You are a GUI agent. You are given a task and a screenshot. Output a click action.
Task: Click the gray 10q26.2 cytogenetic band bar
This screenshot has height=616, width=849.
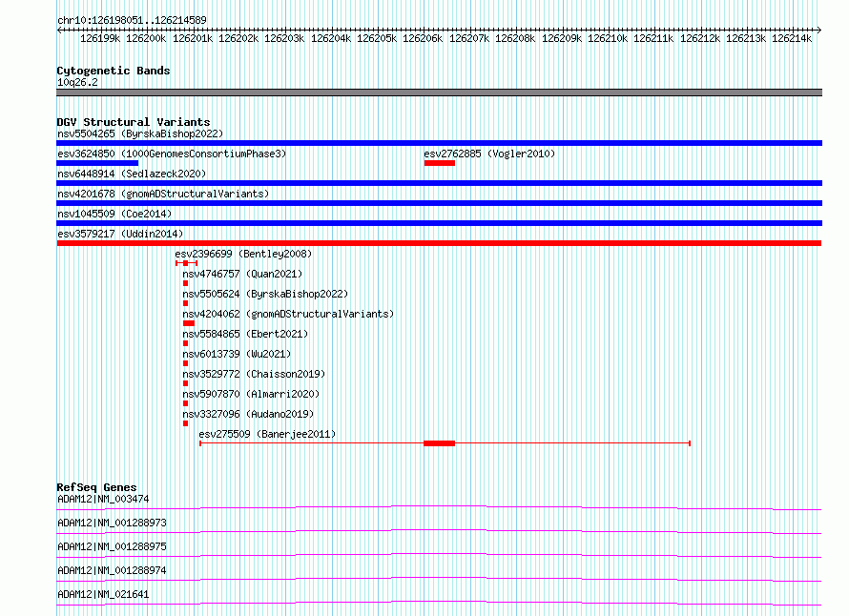pyautogui.click(x=439, y=92)
